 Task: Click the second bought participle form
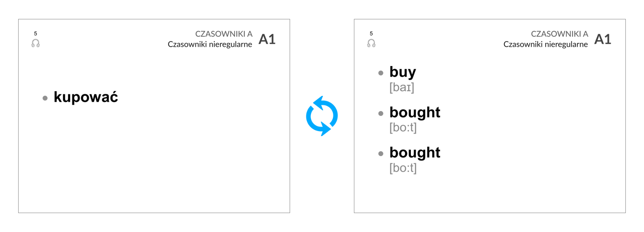(415, 153)
